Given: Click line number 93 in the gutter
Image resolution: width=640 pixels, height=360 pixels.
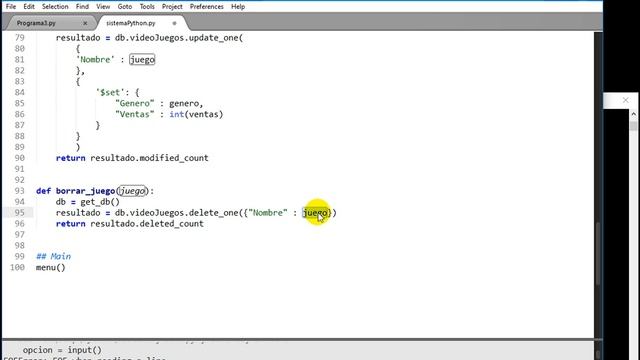Looking at the screenshot, I should (20, 191).
